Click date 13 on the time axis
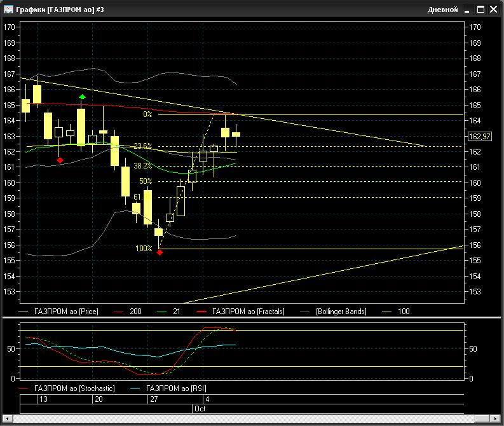This screenshot has width=504, height=426. [x=43, y=399]
